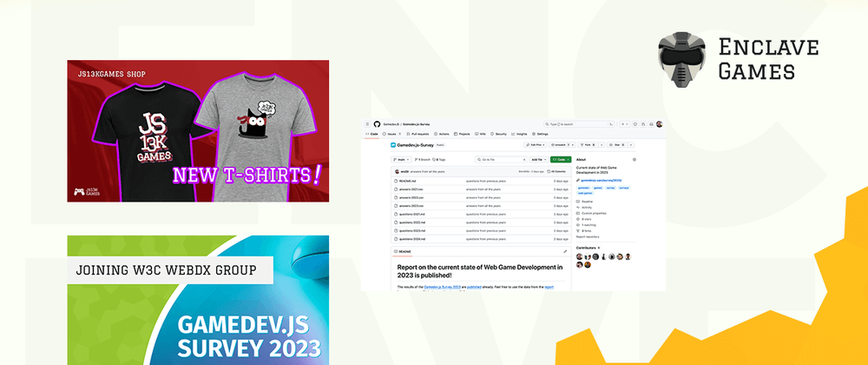Click the Gamedev.js Survey 2023 thumbnail

coord(198,300)
